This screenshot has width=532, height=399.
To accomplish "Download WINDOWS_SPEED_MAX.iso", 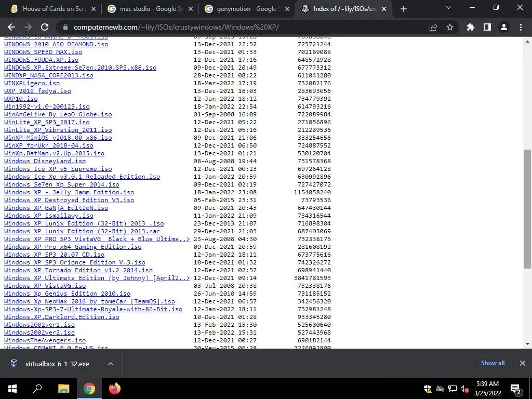I will pos(43,52).
